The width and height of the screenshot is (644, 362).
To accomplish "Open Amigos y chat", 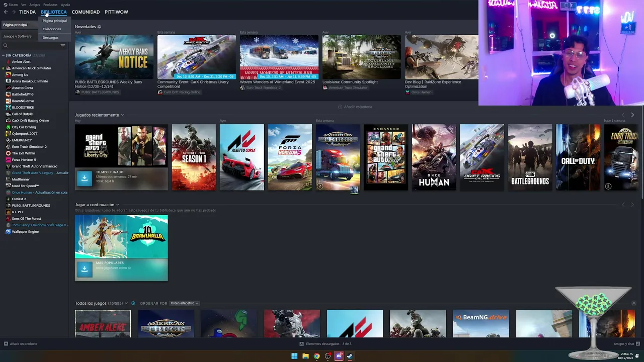I will [x=624, y=344].
